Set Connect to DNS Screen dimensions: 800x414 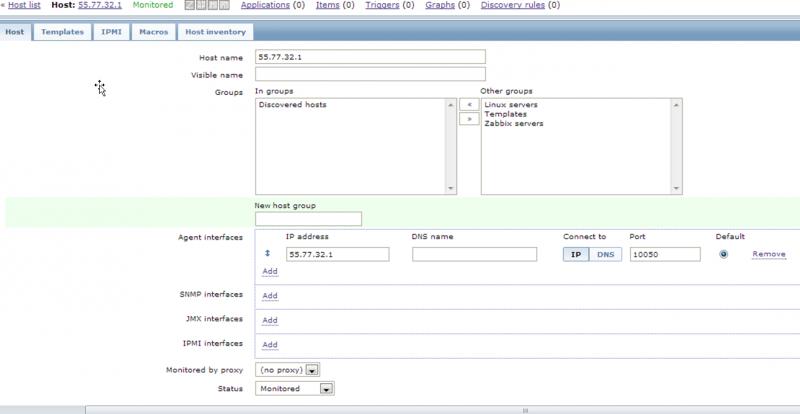606,254
